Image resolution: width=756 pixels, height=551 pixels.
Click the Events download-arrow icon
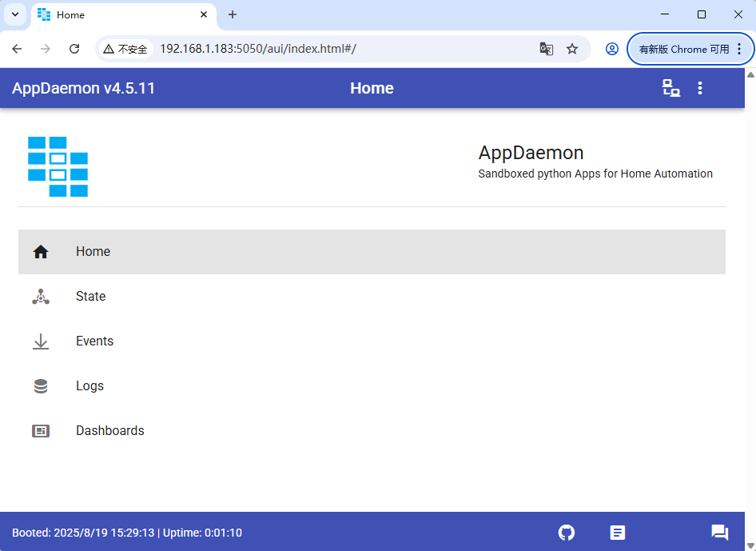pos(41,341)
